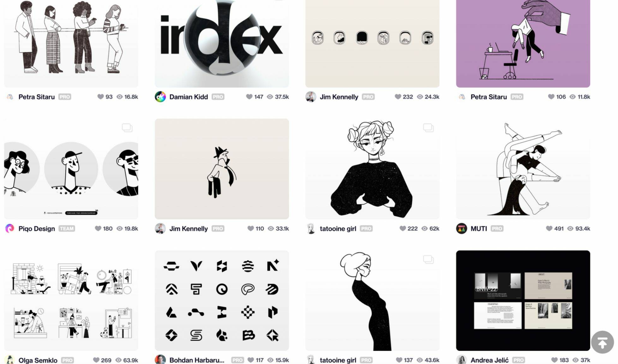The width and height of the screenshot is (618, 364).
Task: Click the TEAM badge beside Piqo Design
Action: (67, 228)
